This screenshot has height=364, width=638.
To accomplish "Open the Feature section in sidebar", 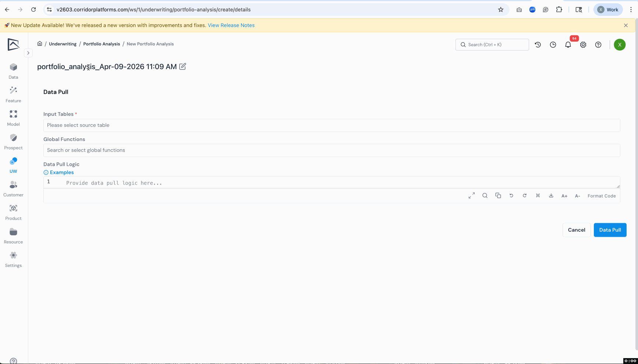I will pos(13,95).
